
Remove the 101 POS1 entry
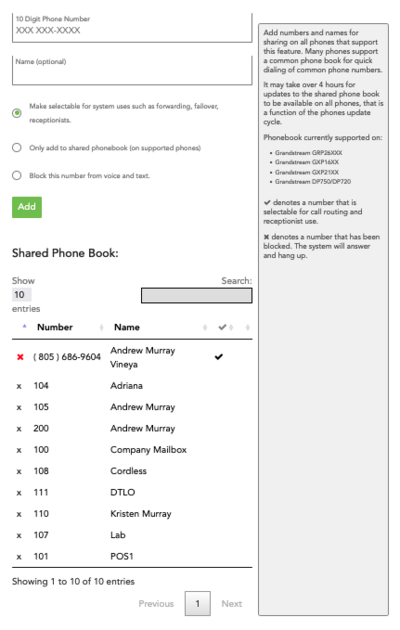pyautogui.click(x=19, y=557)
